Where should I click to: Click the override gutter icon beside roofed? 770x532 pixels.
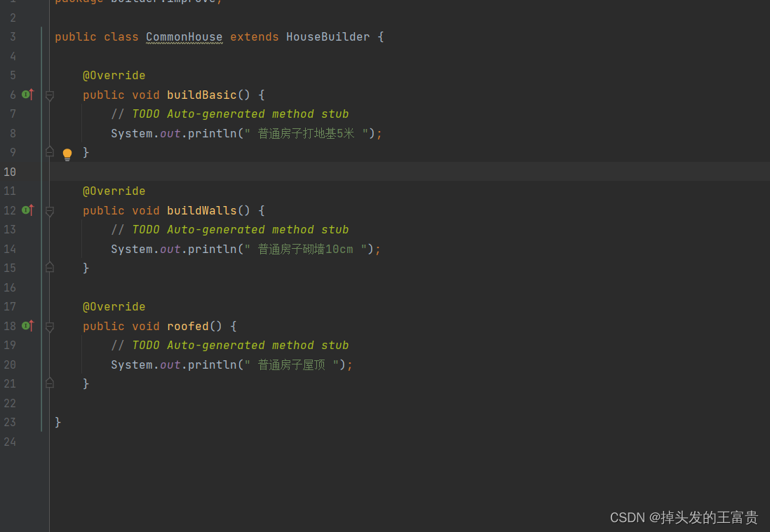tap(28, 326)
